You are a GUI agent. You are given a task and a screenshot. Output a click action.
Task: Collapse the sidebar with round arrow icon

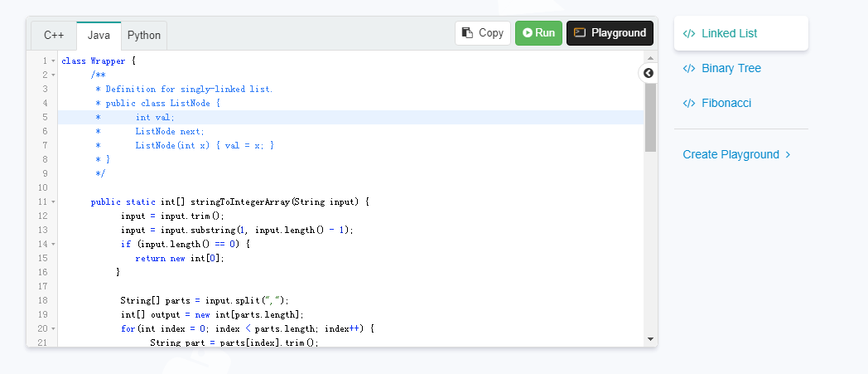point(649,73)
